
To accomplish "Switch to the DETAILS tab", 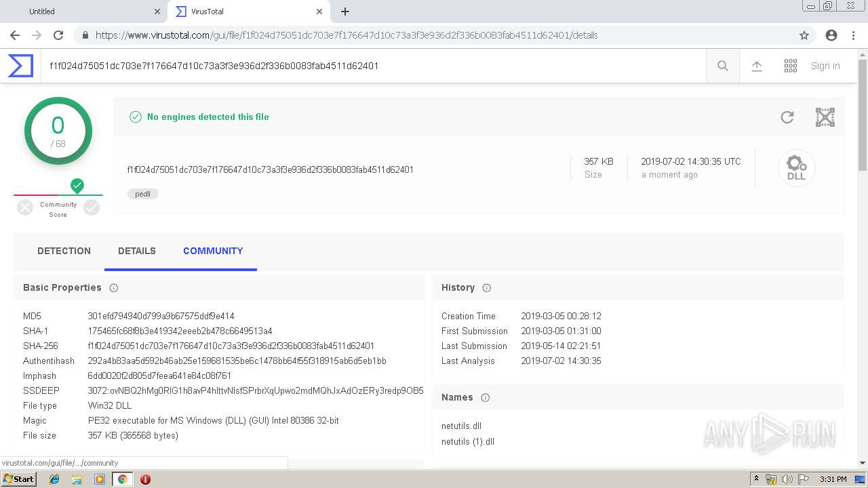I will pyautogui.click(x=137, y=251).
